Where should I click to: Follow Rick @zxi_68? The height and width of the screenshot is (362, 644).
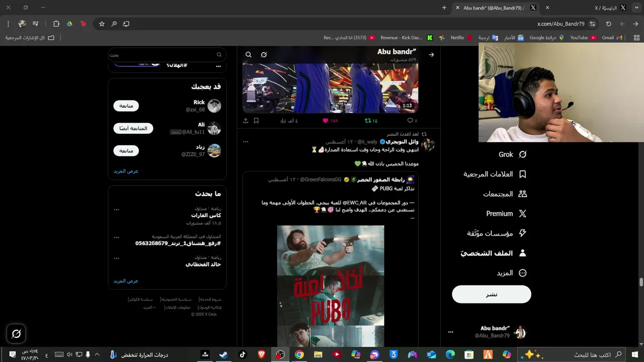click(126, 106)
